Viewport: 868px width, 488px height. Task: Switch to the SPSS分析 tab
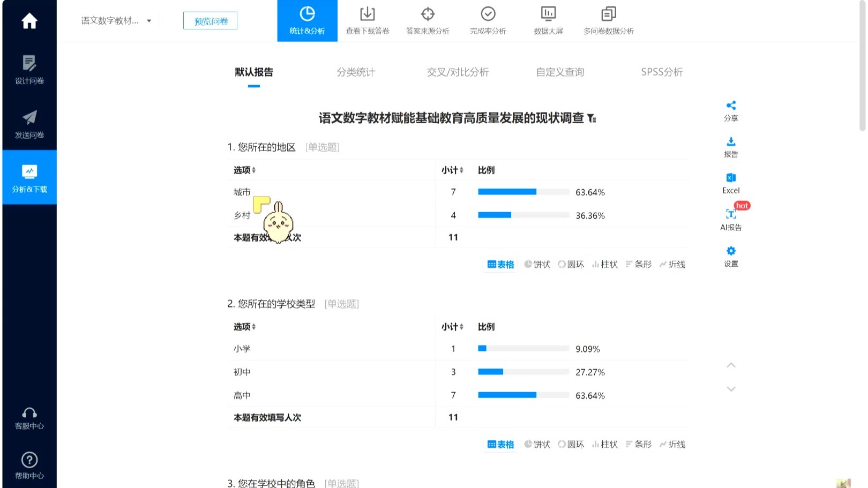(661, 72)
